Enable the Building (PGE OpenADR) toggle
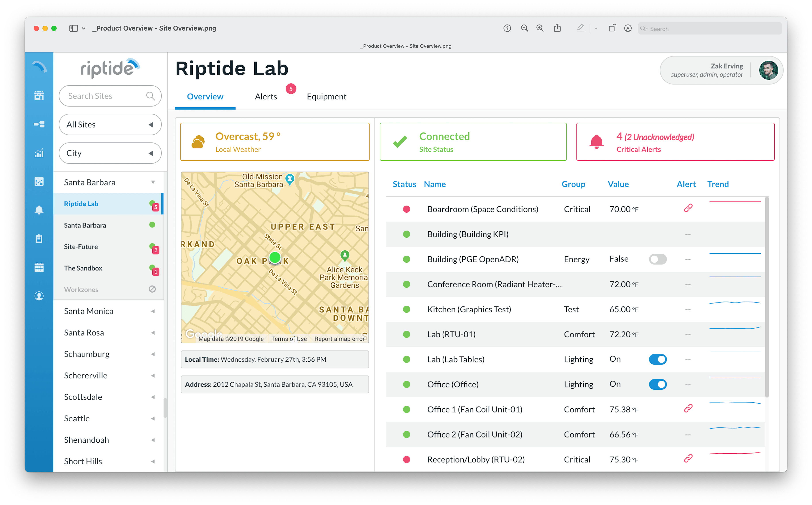Viewport: 812px width, 505px height. tap(657, 259)
